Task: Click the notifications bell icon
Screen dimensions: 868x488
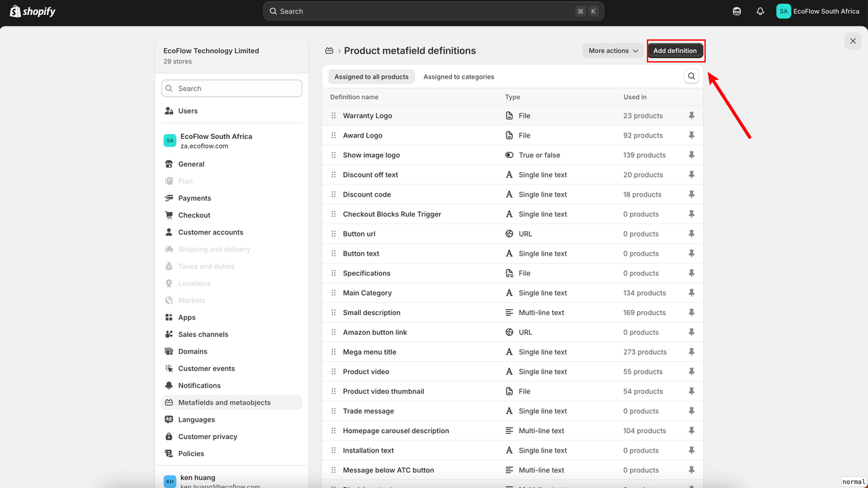Action: (x=760, y=12)
